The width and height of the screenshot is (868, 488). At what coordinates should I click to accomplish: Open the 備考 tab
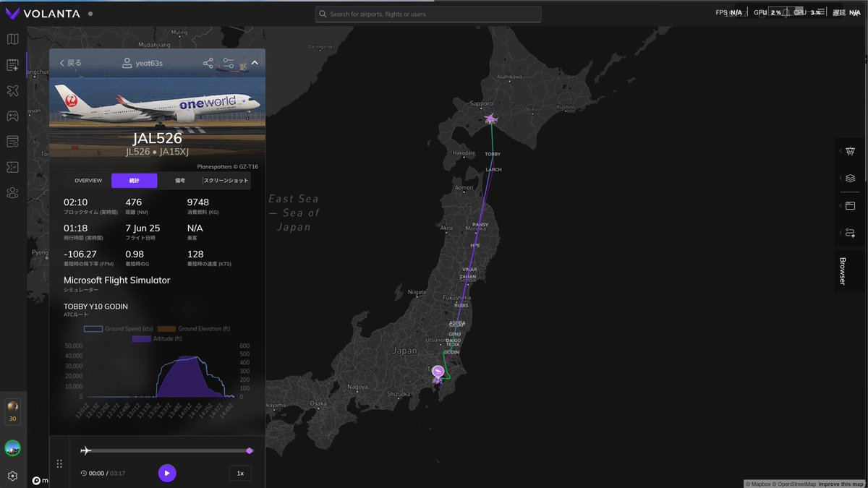coord(180,180)
